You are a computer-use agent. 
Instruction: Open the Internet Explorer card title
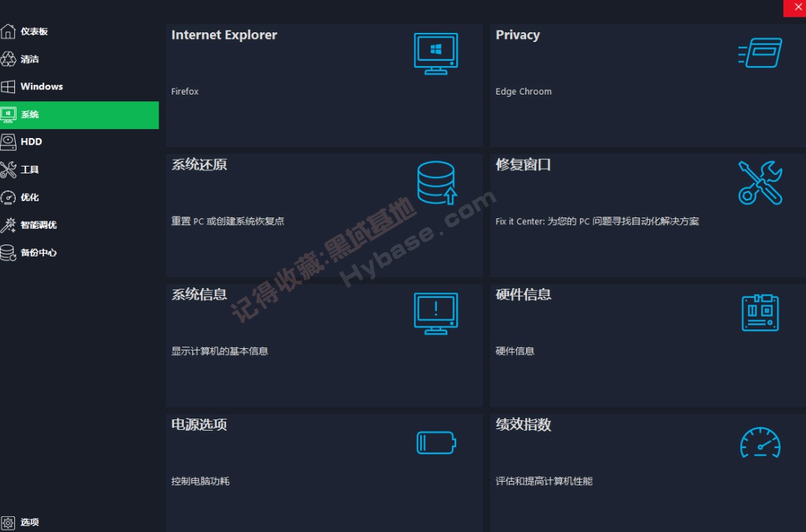click(224, 35)
